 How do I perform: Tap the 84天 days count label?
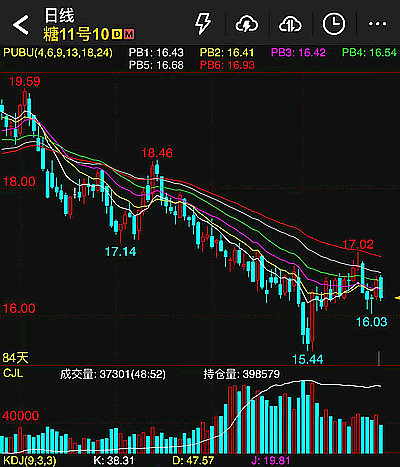(x=15, y=358)
